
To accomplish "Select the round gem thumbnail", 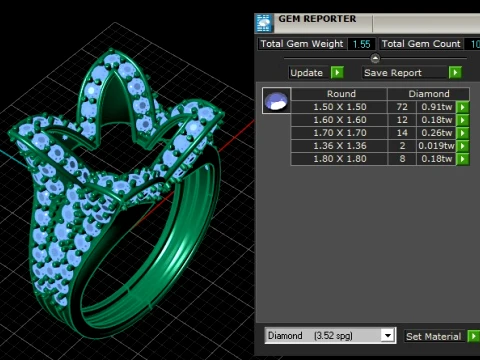I will pos(276,101).
